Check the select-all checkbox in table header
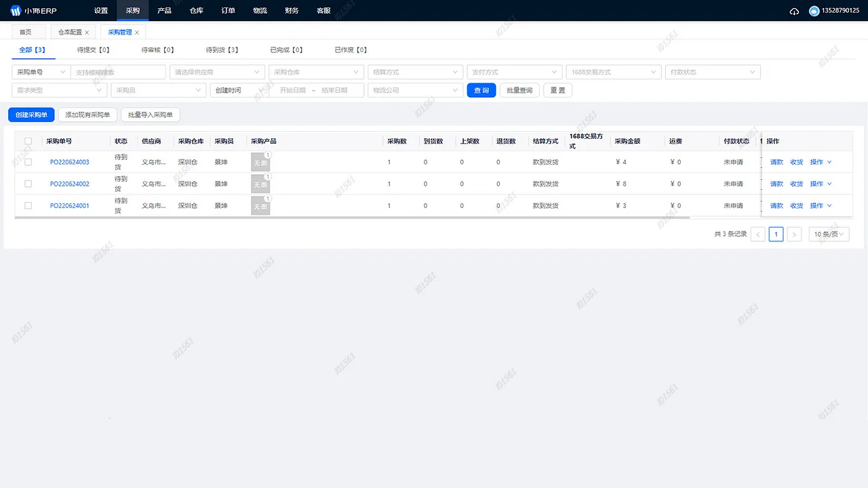Screen dimensions: 868x488 point(28,140)
